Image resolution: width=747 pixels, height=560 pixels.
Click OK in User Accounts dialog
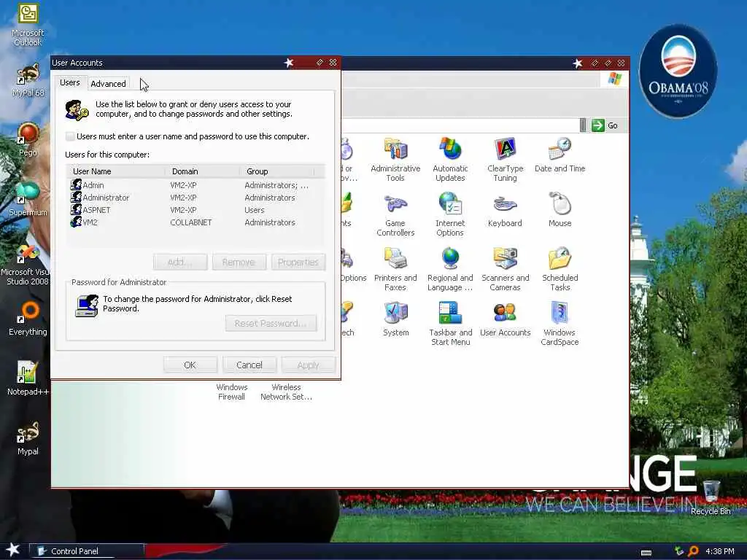click(190, 365)
